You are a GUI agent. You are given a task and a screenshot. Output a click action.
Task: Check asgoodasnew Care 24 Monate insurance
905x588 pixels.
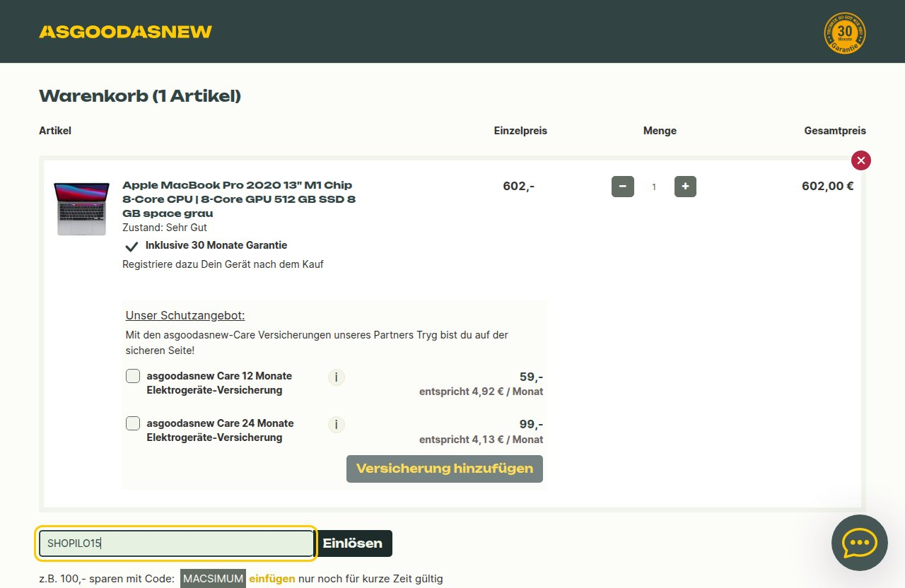[x=133, y=423]
